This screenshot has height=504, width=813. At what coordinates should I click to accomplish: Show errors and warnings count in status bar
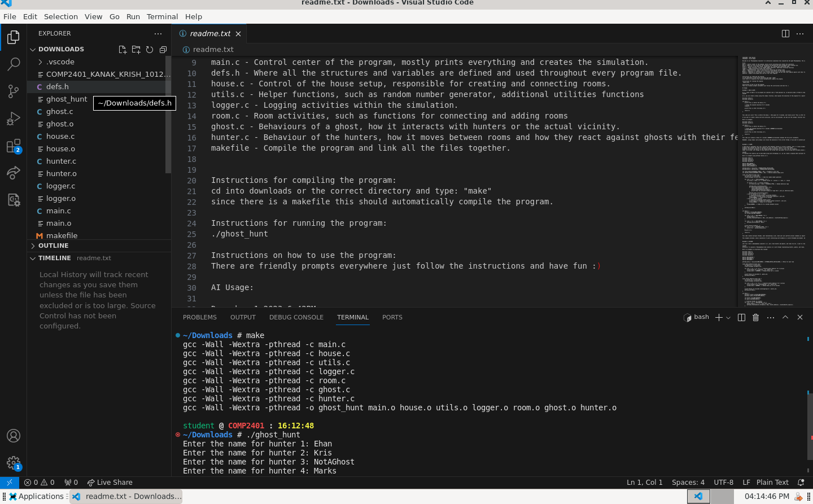(x=40, y=483)
